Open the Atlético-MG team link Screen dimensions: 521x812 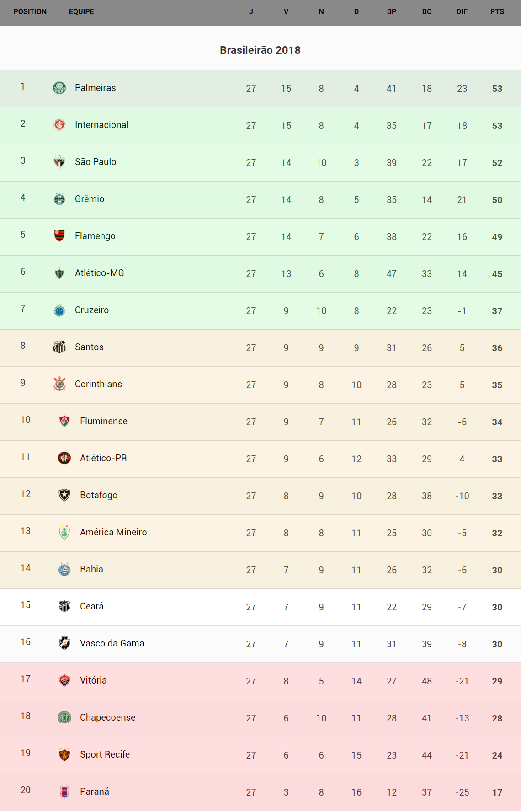100,273
